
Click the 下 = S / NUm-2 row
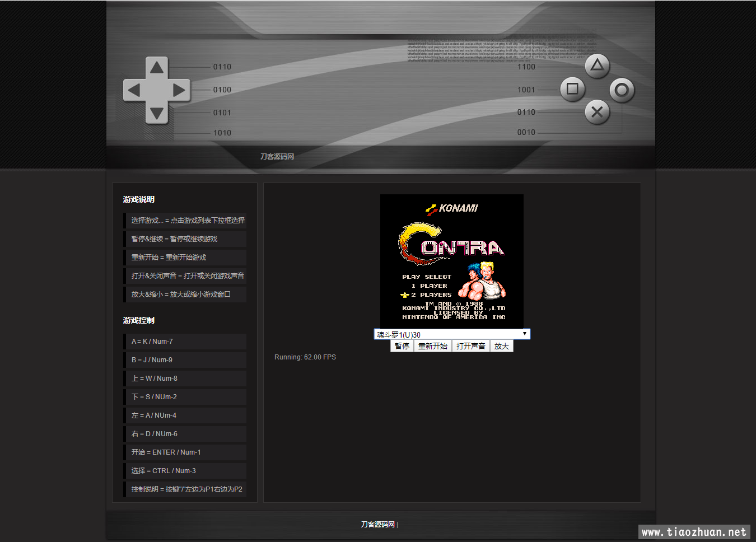185,397
